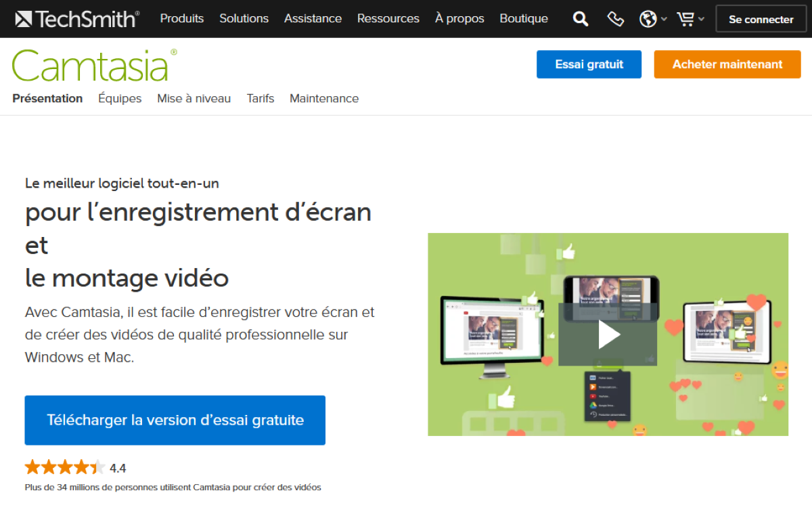
Task: Click the Essai gratuit button
Action: [x=589, y=64]
